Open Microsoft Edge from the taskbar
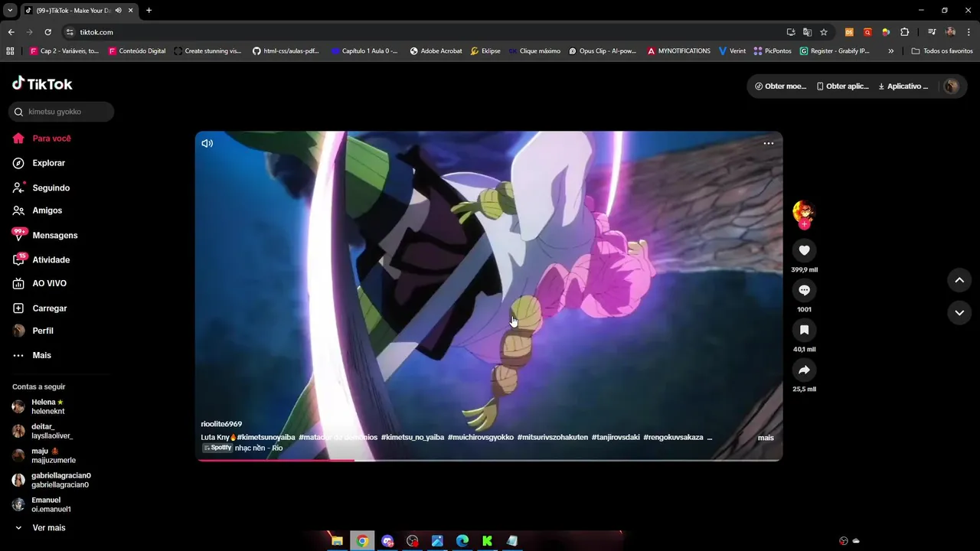The image size is (980, 551). pos(462,541)
